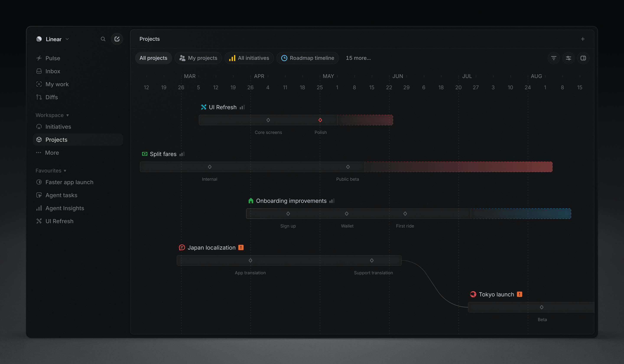
Task: Open display options sliders icon
Action: click(568, 58)
